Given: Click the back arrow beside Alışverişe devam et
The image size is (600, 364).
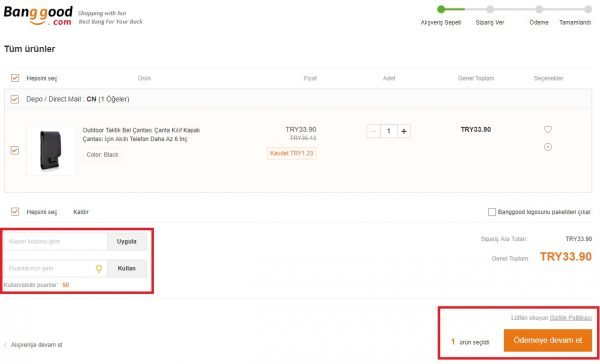Looking at the screenshot, I should (x=5, y=345).
